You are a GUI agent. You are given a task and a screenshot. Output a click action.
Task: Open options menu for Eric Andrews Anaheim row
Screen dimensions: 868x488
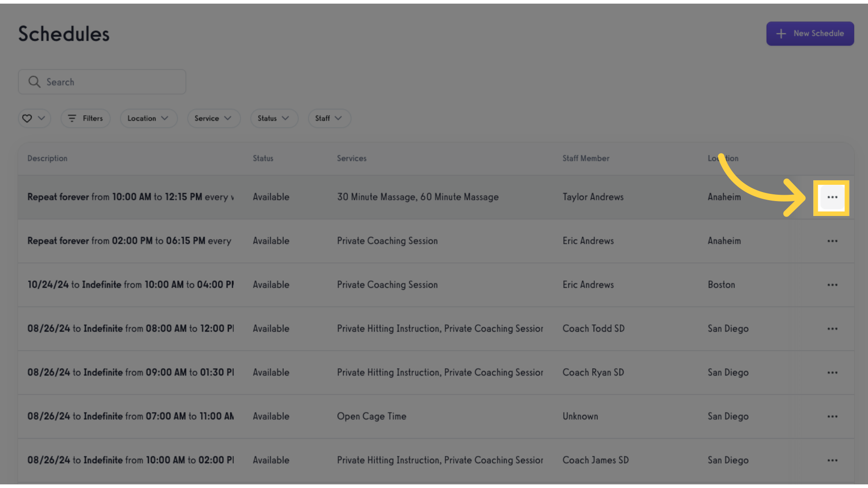point(832,241)
